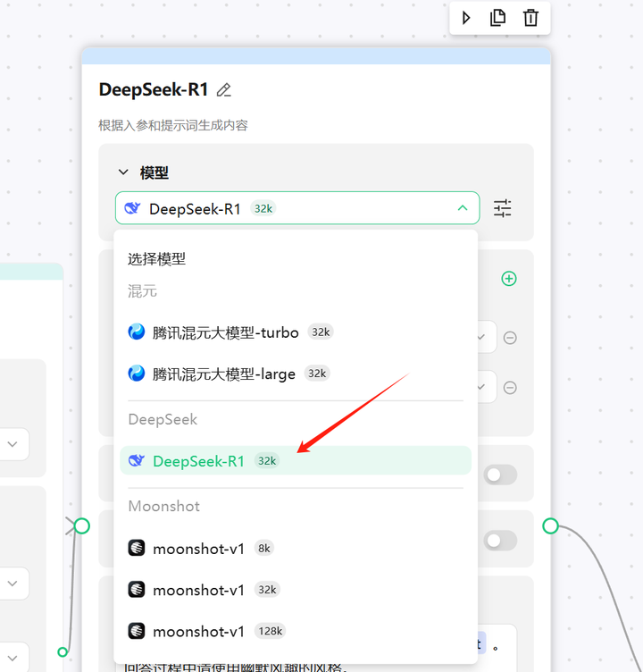The image size is (643, 672).
Task: Remove the first input row minus icon
Action: coord(510,338)
